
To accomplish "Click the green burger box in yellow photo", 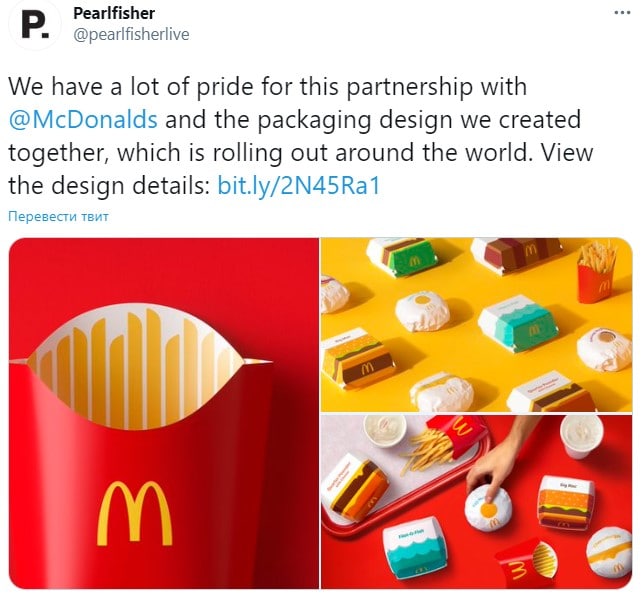I will [x=402, y=257].
